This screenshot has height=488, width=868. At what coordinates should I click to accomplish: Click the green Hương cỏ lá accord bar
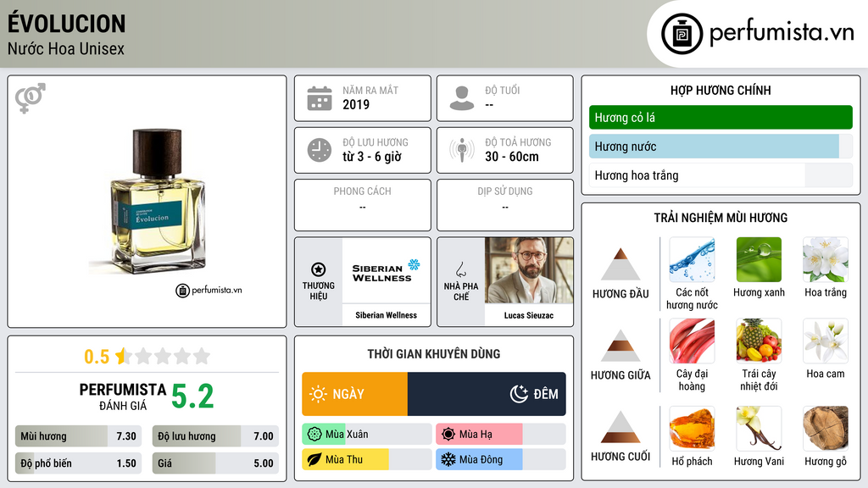point(721,117)
